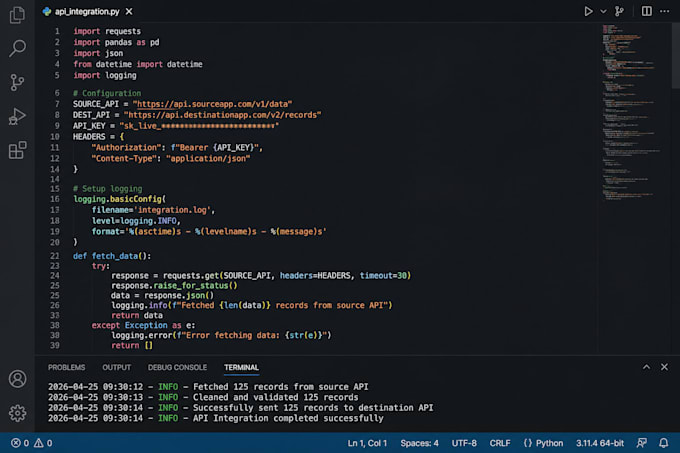Click the '# Setup logging' comment
The height and width of the screenshot is (453, 680).
108,189
